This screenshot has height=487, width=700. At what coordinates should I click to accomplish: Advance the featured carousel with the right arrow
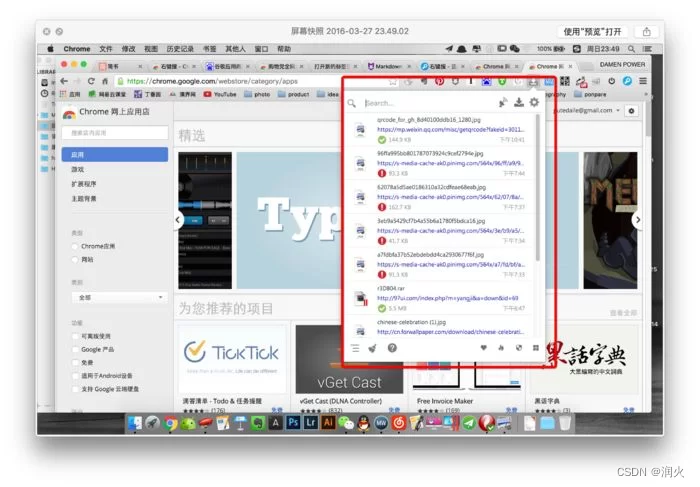pyautogui.click(x=637, y=220)
